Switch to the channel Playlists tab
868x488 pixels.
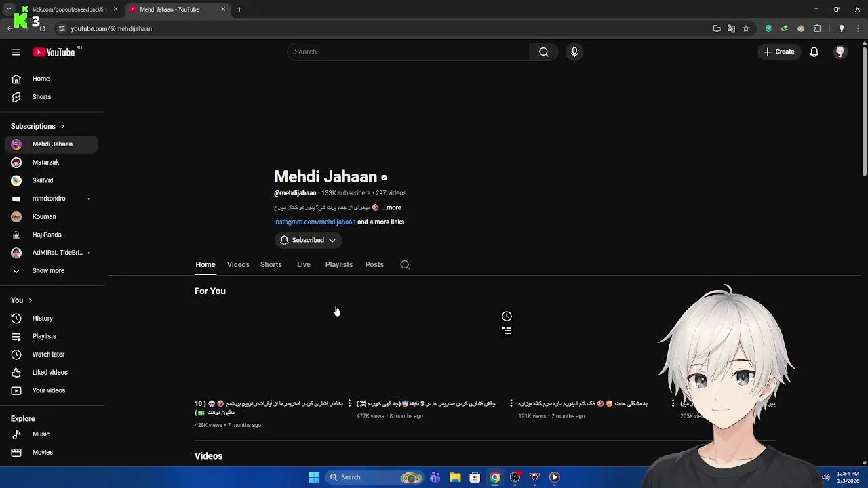tap(339, 265)
